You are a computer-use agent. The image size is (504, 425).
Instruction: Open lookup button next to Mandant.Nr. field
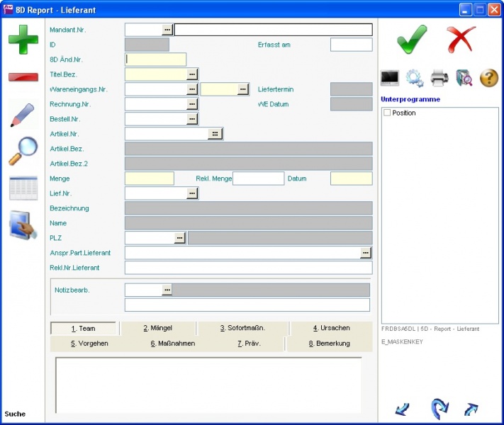point(167,30)
